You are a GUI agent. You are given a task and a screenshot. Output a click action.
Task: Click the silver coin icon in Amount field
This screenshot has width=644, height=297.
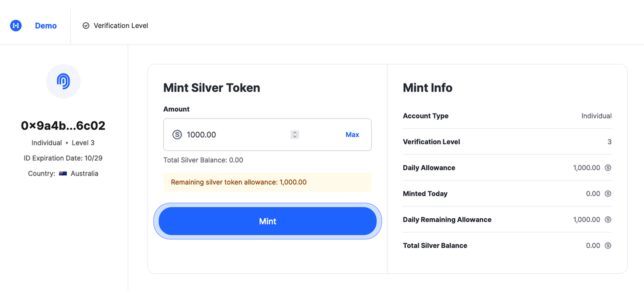point(177,135)
